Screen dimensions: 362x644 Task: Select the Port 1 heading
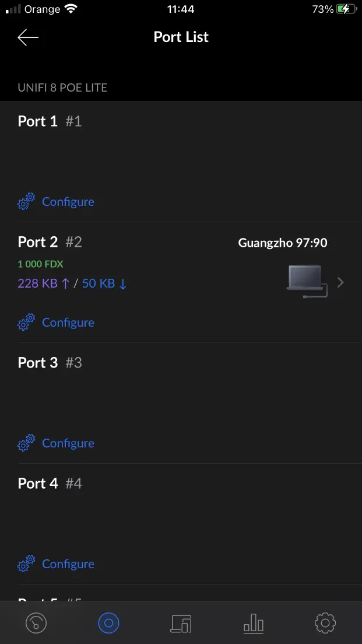(38, 121)
